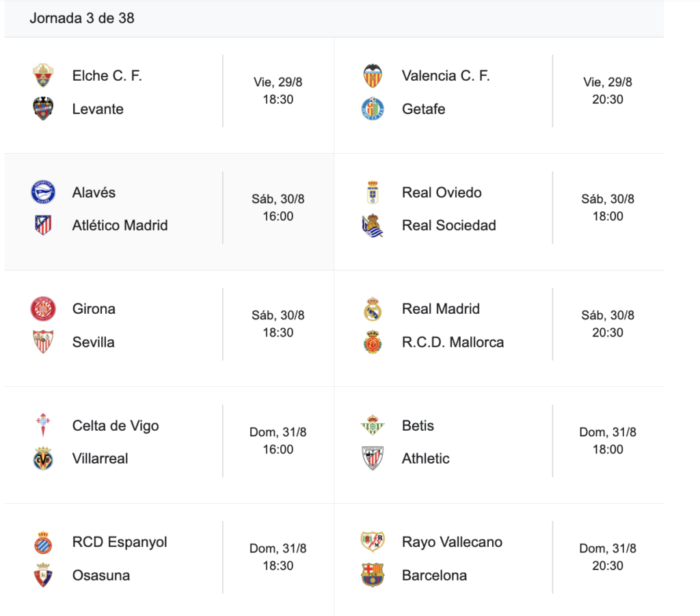Click the Levante club crest
The width and height of the screenshot is (700, 616).
[x=43, y=109]
